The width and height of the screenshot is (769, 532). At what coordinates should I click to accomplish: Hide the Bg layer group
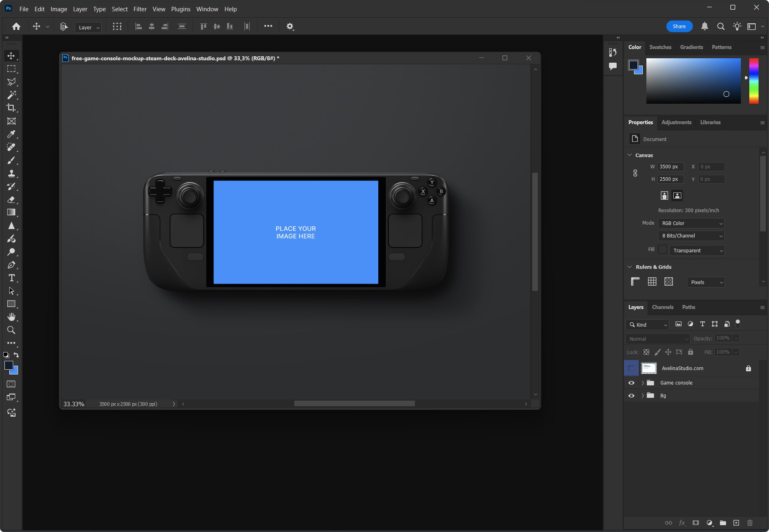coord(631,396)
